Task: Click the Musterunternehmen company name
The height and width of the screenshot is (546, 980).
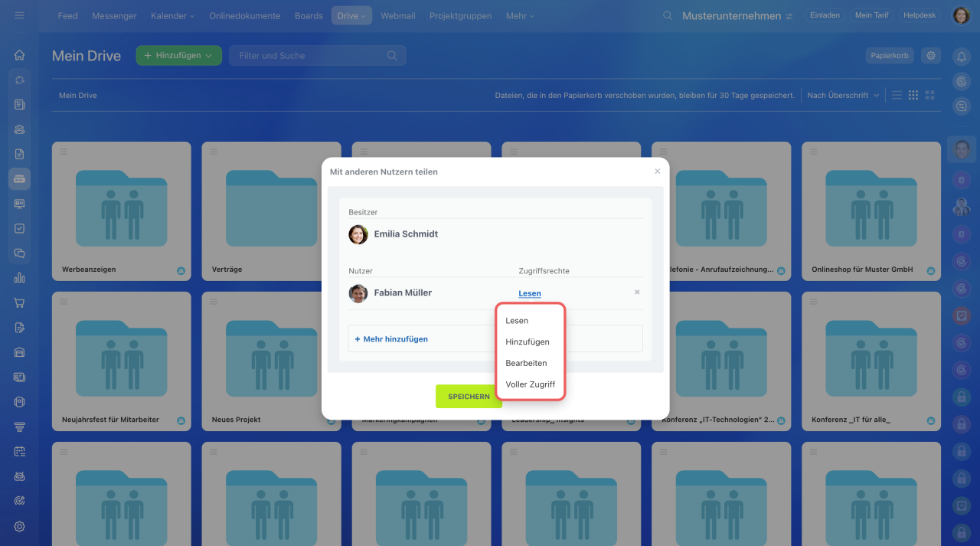Action: (x=731, y=16)
